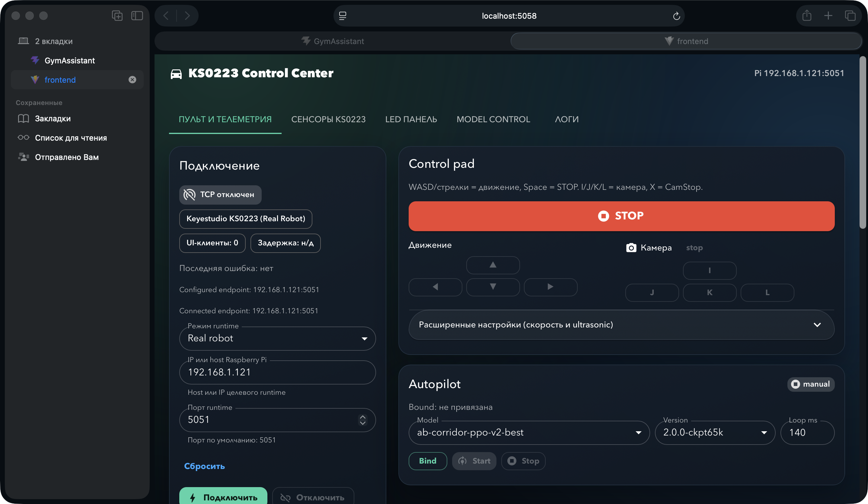Start the autopilot
868x504 pixels.
tap(474, 461)
